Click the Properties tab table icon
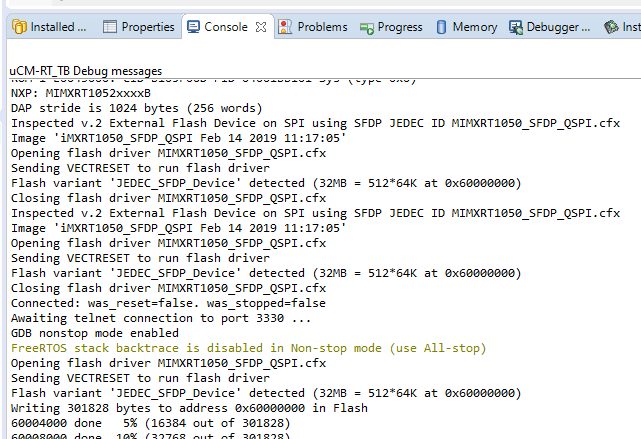The width and height of the screenshot is (641, 439). [x=110, y=27]
